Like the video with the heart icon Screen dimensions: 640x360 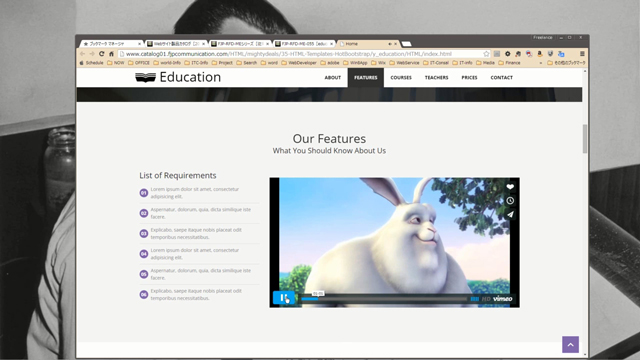coord(510,187)
